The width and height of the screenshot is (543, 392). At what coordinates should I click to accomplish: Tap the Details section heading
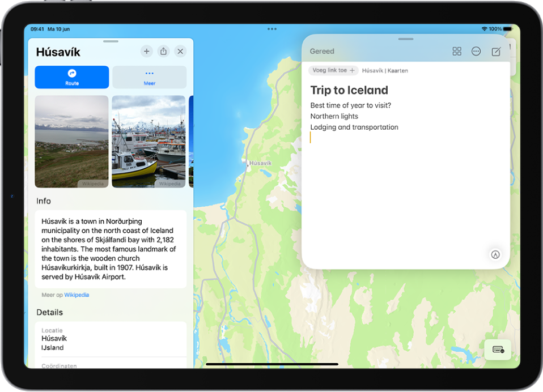(49, 313)
